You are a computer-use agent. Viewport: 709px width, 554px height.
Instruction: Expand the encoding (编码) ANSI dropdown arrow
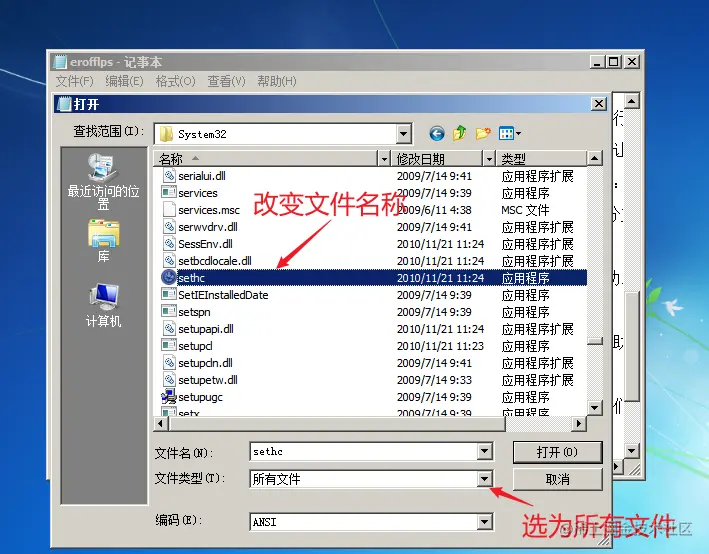(484, 521)
